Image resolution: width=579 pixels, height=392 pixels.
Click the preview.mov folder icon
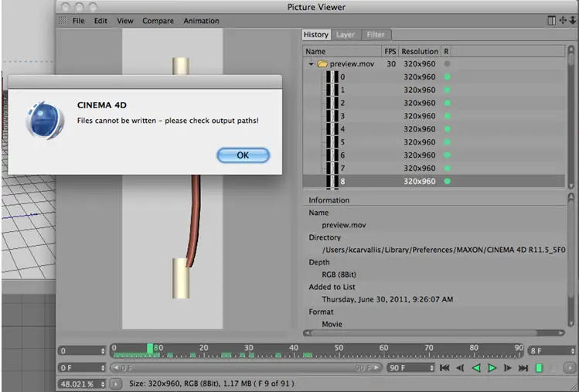[x=322, y=64]
